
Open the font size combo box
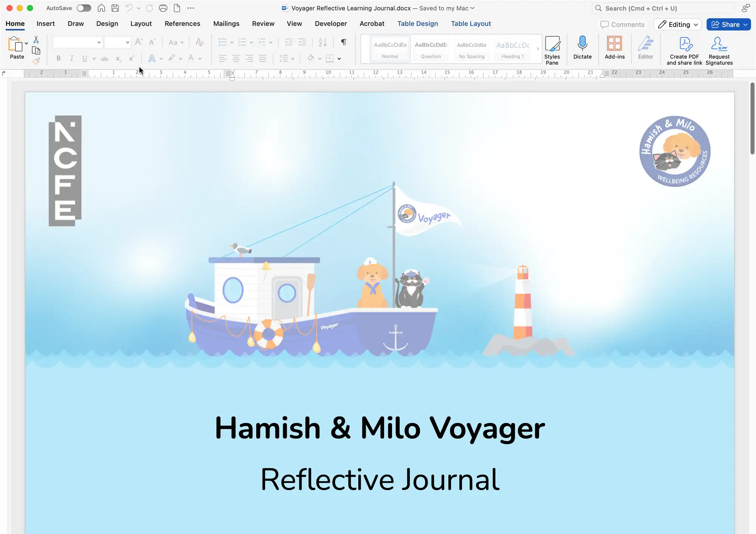[118, 42]
